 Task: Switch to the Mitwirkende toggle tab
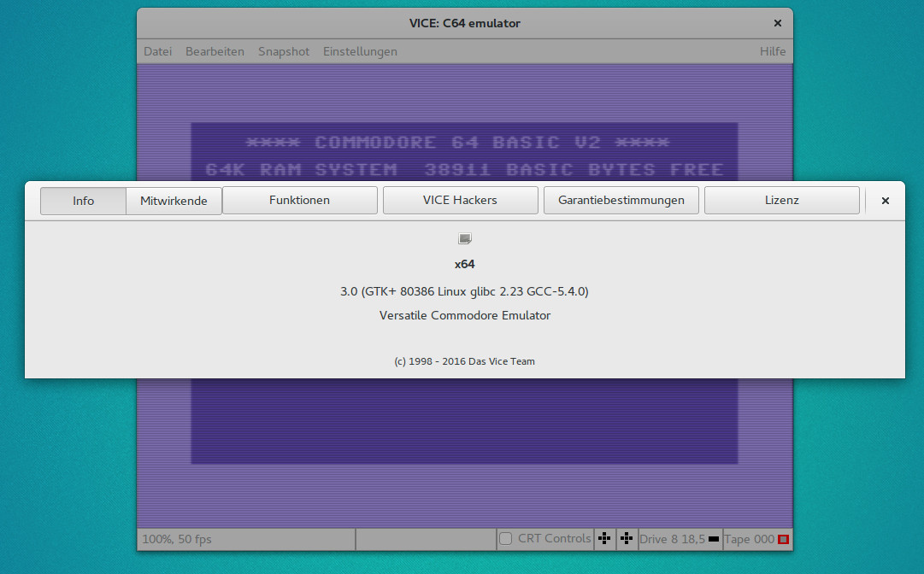point(174,201)
